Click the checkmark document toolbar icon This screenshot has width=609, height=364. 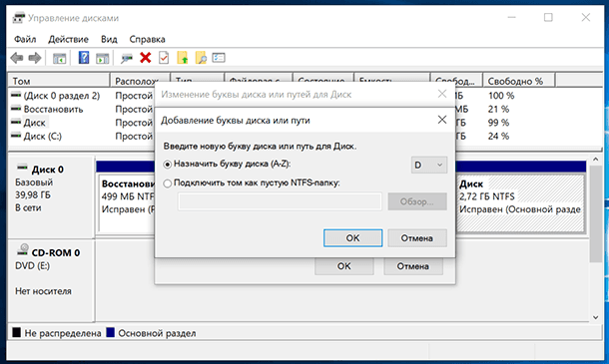(x=164, y=58)
